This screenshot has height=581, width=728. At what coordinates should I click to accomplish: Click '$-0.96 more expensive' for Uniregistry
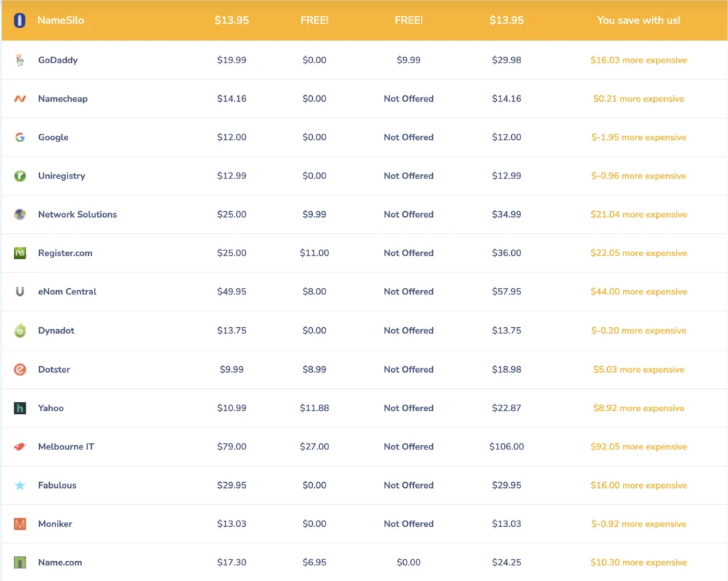tap(639, 176)
